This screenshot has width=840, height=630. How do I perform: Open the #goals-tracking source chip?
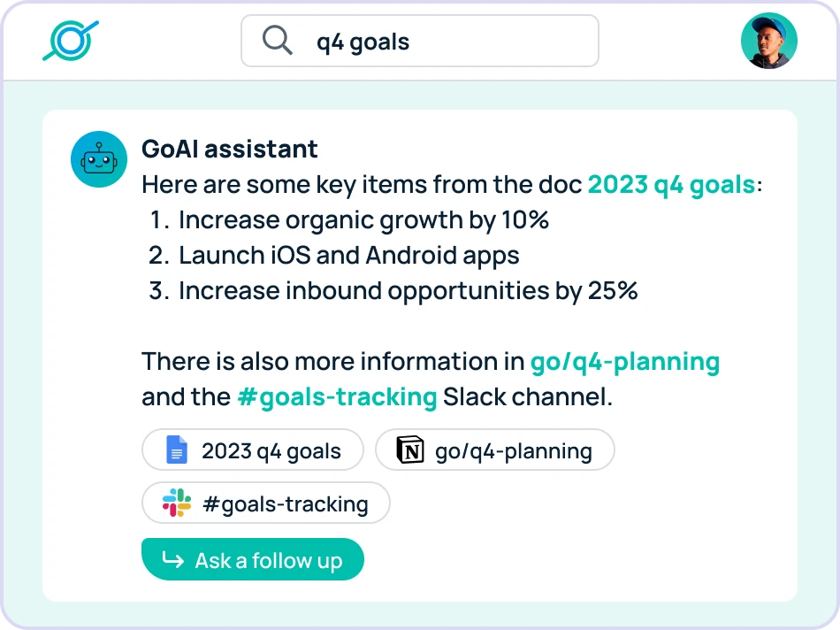pyautogui.click(x=265, y=503)
